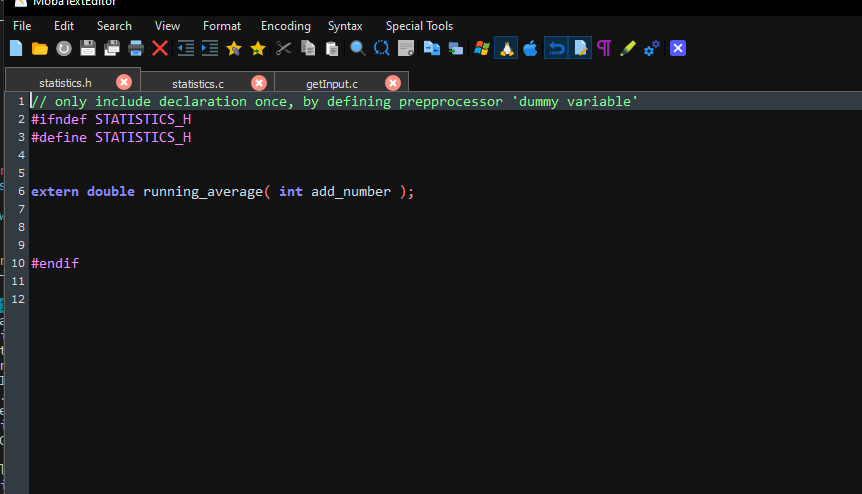The width and height of the screenshot is (862, 494).
Task: Open the Format menu
Action: (222, 26)
